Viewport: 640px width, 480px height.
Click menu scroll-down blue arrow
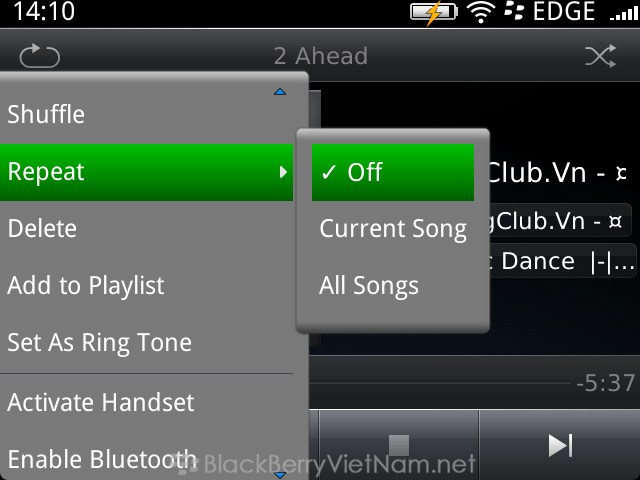pyautogui.click(x=280, y=475)
